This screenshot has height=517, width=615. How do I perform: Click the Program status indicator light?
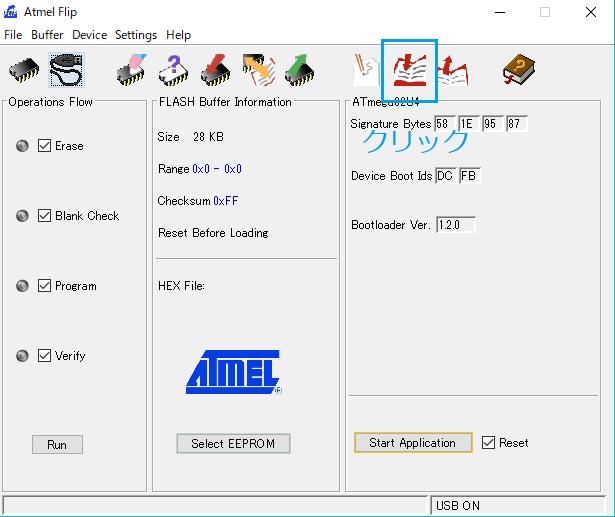click(22, 285)
